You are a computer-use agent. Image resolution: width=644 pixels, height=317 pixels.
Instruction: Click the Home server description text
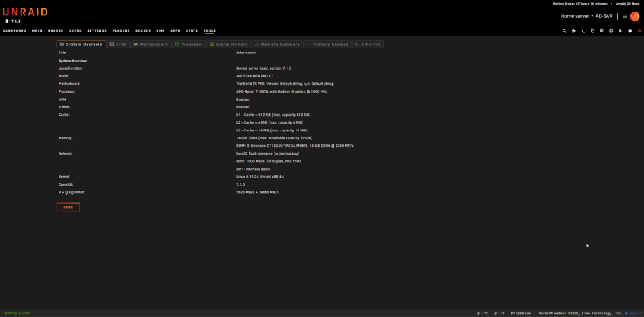click(x=575, y=17)
